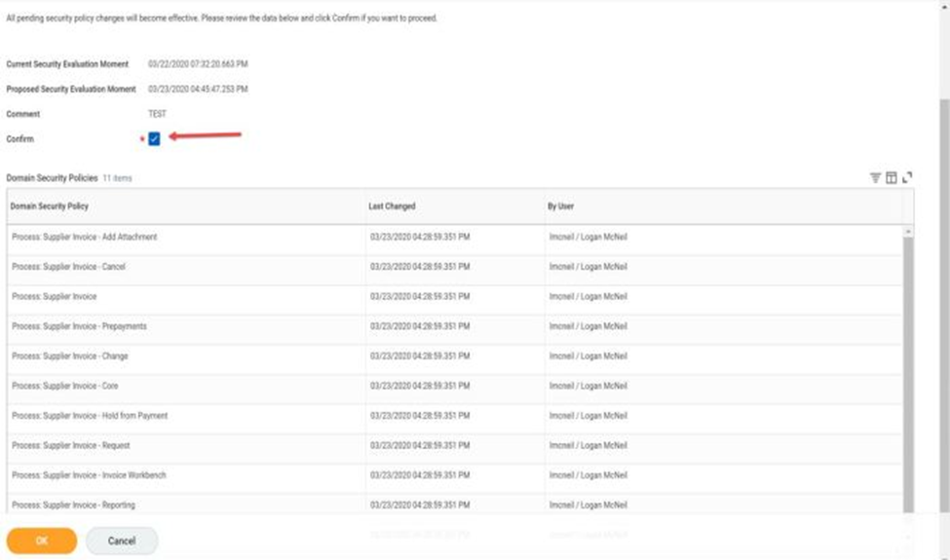950x560 pixels.
Task: Open Supplier Invoice - Invoice Workbench policy
Action: tap(90, 475)
